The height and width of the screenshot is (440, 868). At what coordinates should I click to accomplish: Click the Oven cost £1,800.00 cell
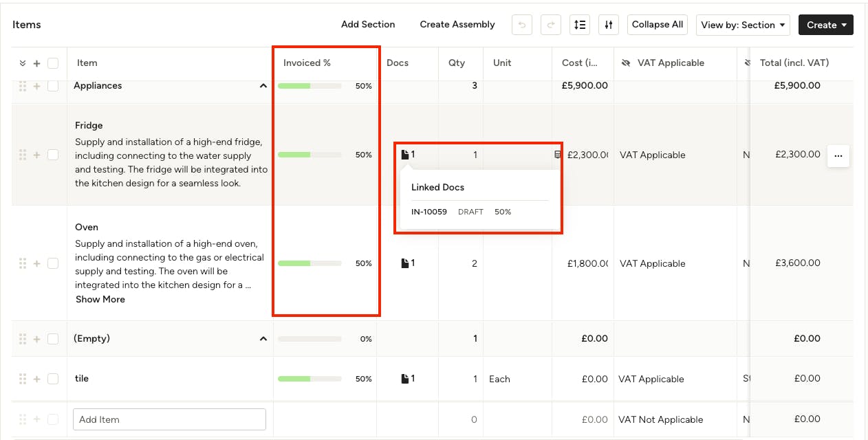(x=588, y=263)
